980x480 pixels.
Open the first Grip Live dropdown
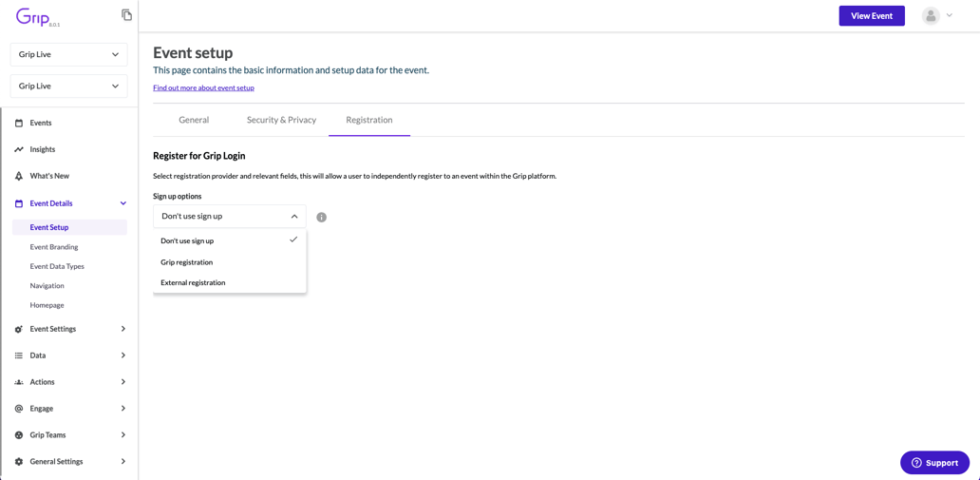point(68,54)
